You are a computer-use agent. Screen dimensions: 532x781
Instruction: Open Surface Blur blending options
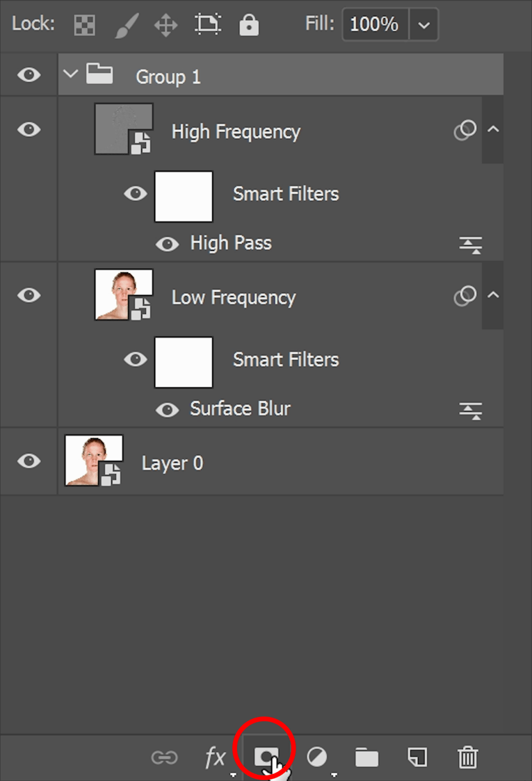pos(470,410)
